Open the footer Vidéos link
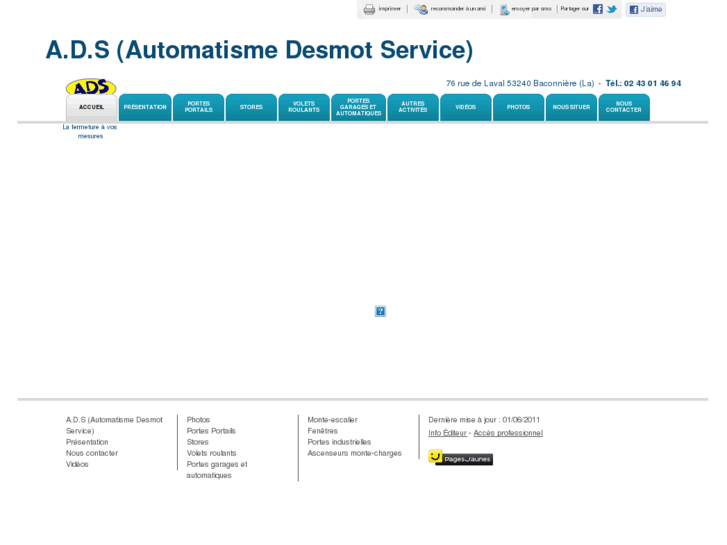This screenshot has width=727, height=545. click(x=77, y=464)
